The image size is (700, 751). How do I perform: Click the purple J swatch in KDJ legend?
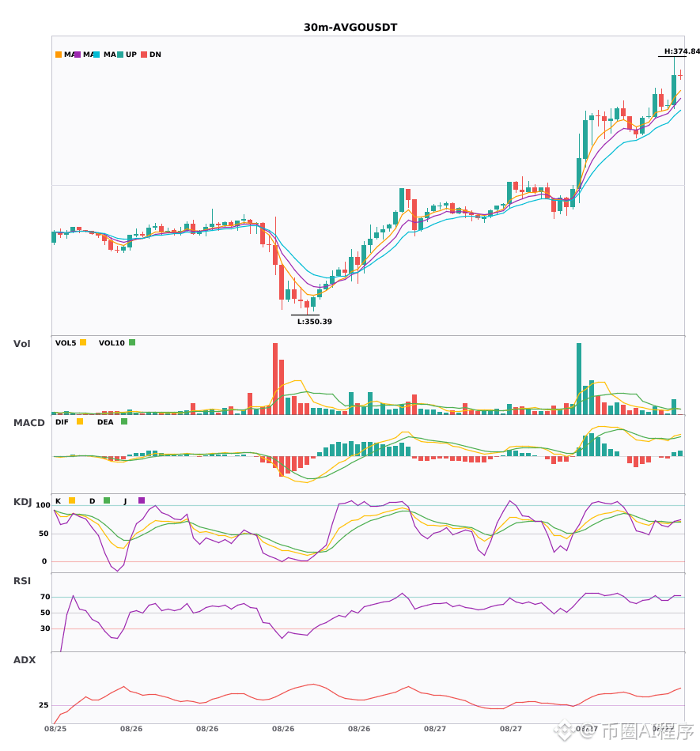pos(142,500)
